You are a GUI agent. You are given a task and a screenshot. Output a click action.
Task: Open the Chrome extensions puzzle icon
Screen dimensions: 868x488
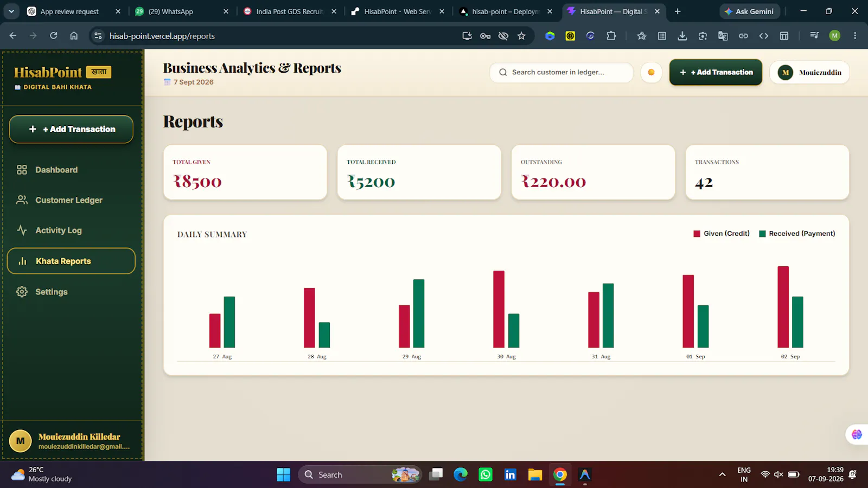point(611,36)
